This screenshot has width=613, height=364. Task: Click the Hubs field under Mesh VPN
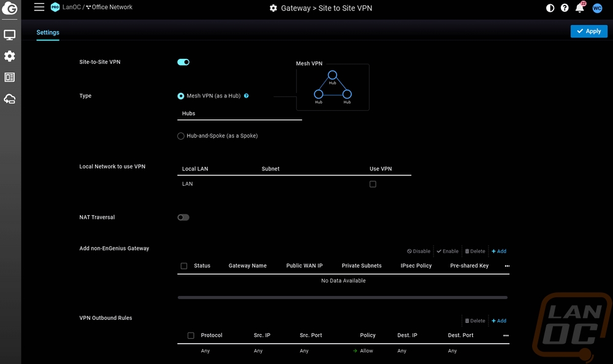(x=239, y=113)
